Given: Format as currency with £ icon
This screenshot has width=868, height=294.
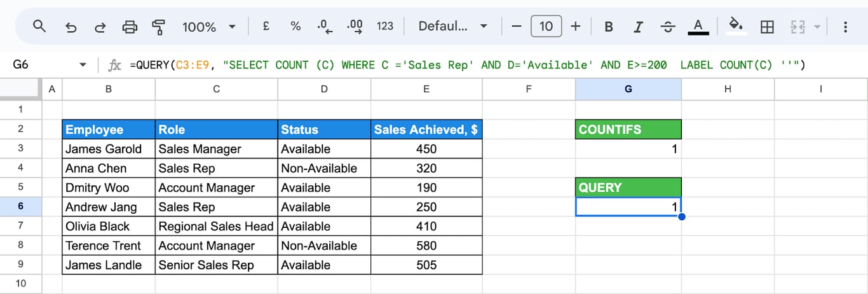Looking at the screenshot, I should (266, 27).
